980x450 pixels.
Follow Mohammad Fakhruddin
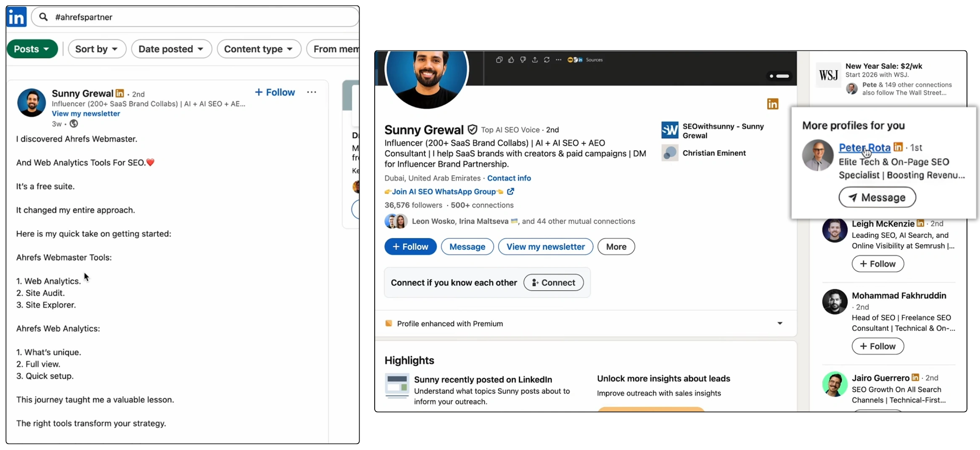pyautogui.click(x=878, y=346)
